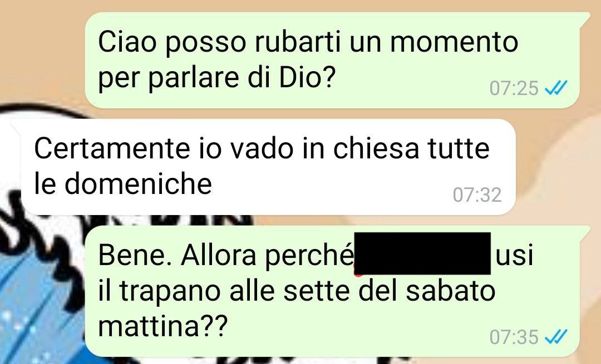This screenshot has height=364, width=601.
Task: Tap the 07:35 timestamp
Action: [x=514, y=337]
